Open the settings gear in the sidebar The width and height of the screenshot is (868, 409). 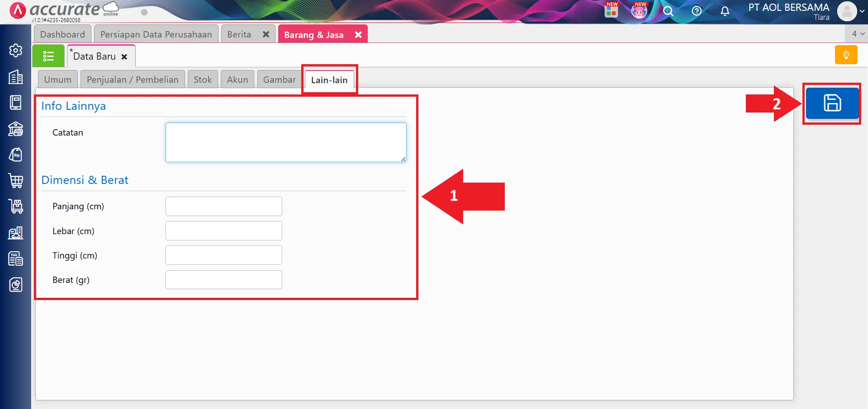click(x=16, y=51)
